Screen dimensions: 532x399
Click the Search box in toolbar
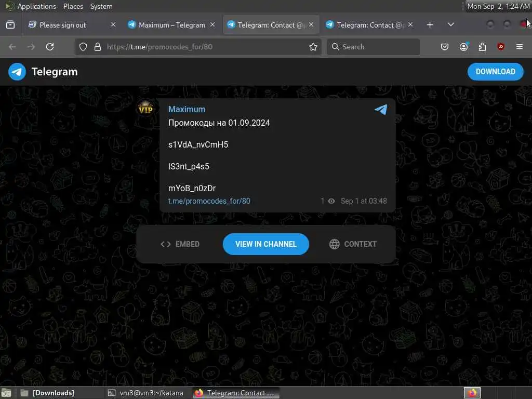pos(373,47)
